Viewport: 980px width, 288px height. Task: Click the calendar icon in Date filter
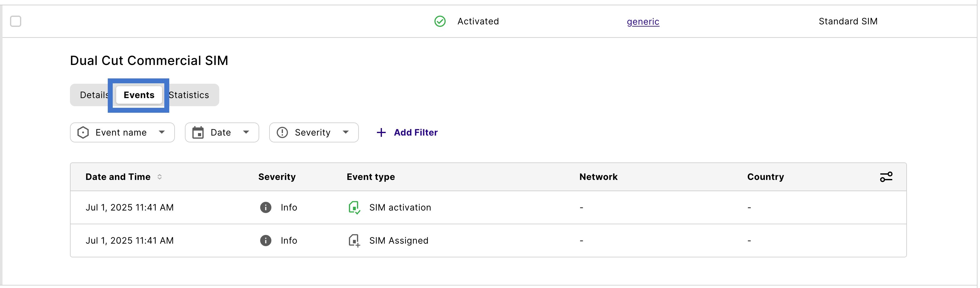[x=198, y=132]
